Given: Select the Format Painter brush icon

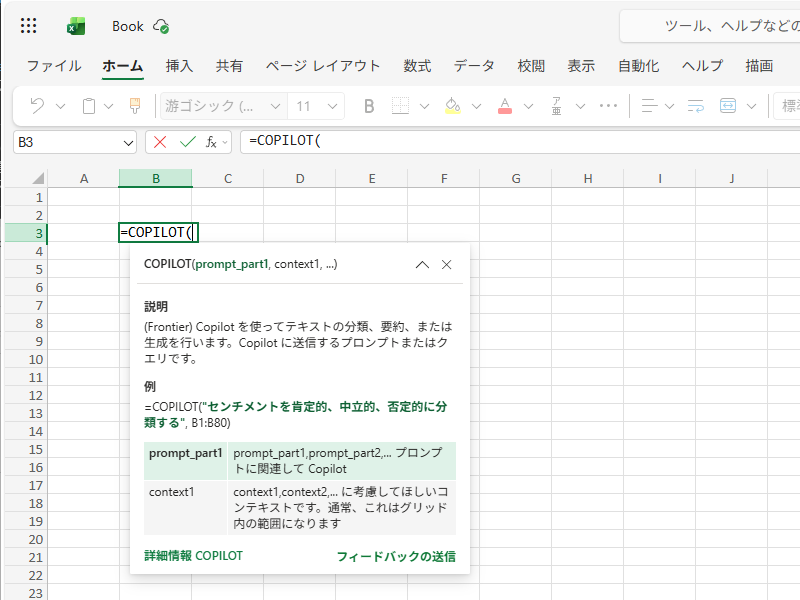Looking at the screenshot, I should pos(135,106).
